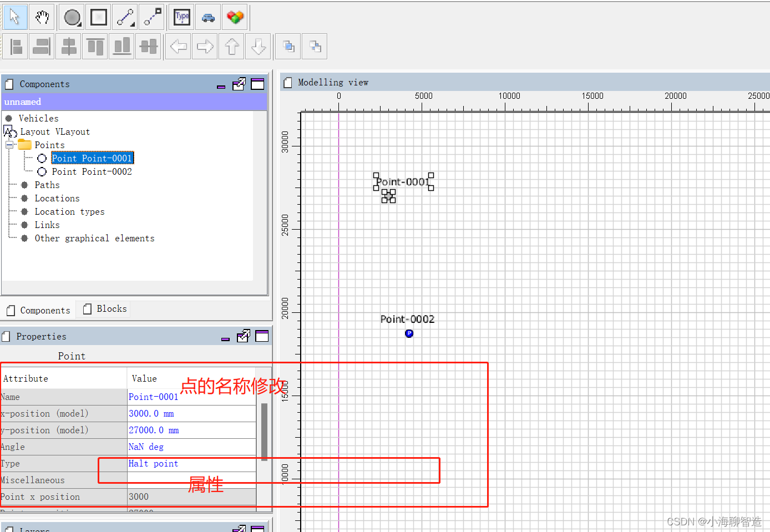Select the Vehicles tree node

38,118
